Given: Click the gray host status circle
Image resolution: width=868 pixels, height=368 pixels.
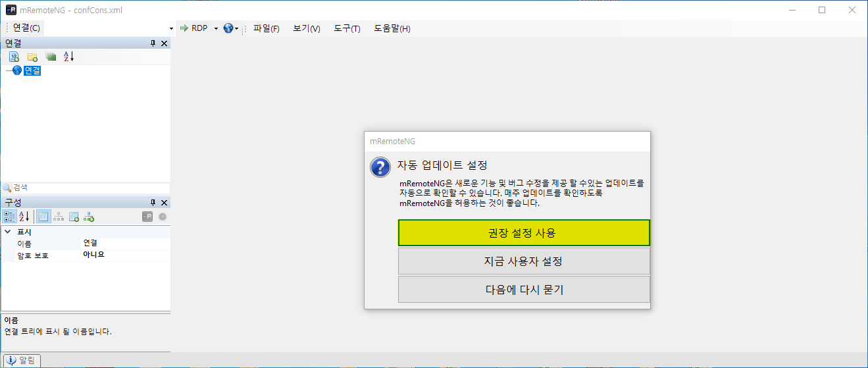Looking at the screenshot, I should click(163, 216).
